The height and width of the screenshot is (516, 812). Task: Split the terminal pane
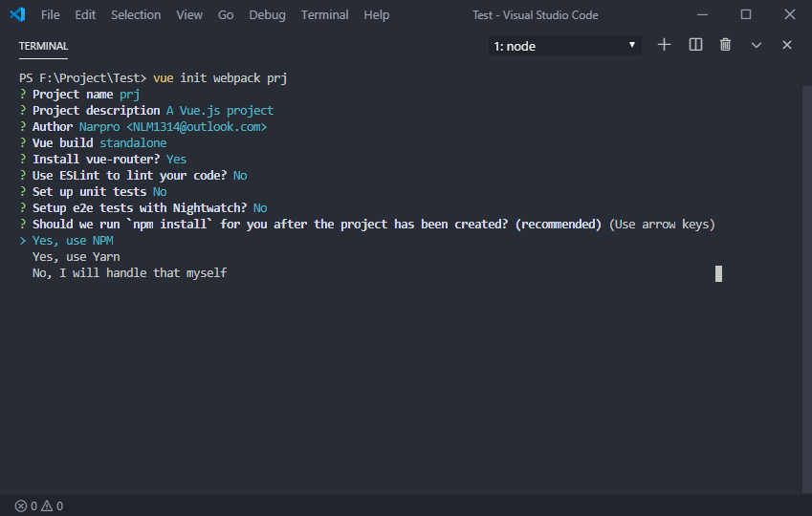pos(695,45)
